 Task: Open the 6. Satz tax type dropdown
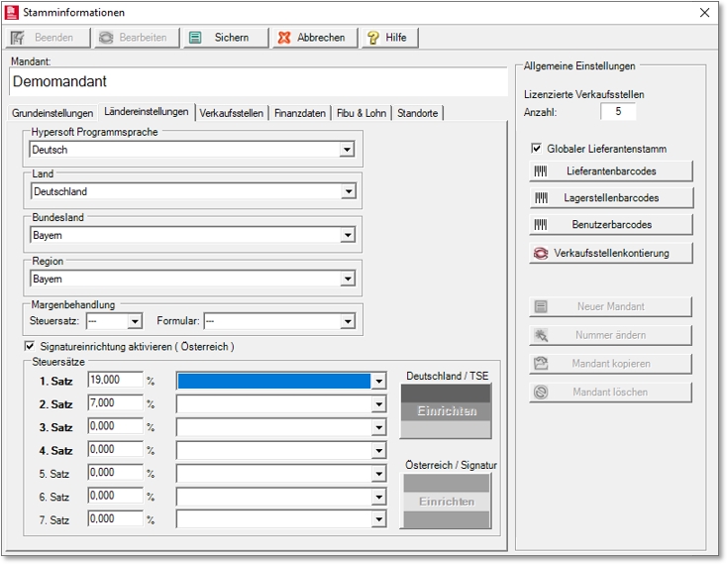tap(378, 498)
